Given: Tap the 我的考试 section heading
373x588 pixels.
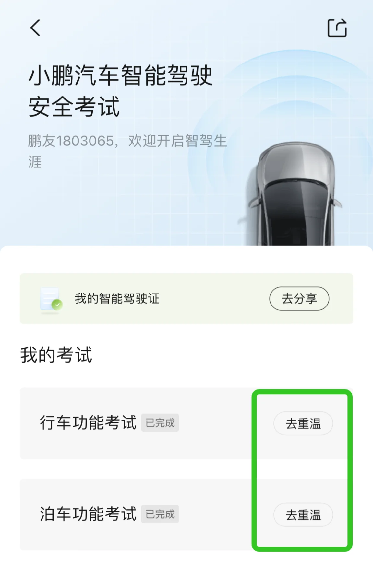Looking at the screenshot, I should pyautogui.click(x=56, y=355).
